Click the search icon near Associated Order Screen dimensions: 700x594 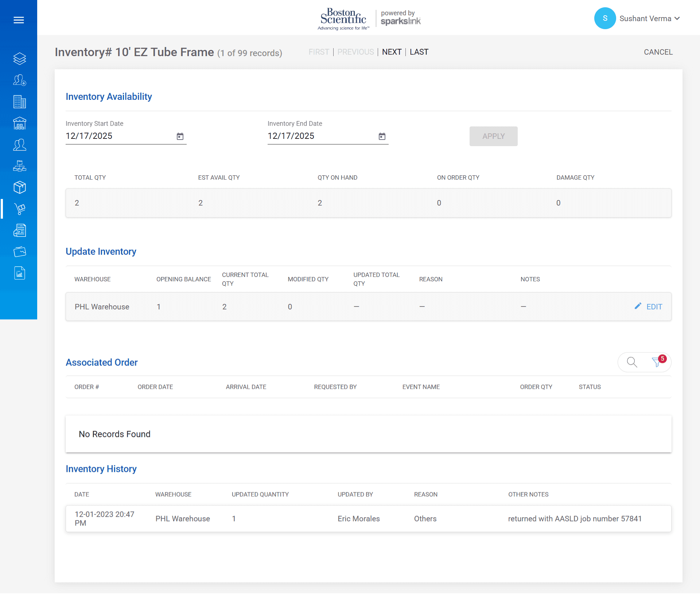pyautogui.click(x=631, y=362)
